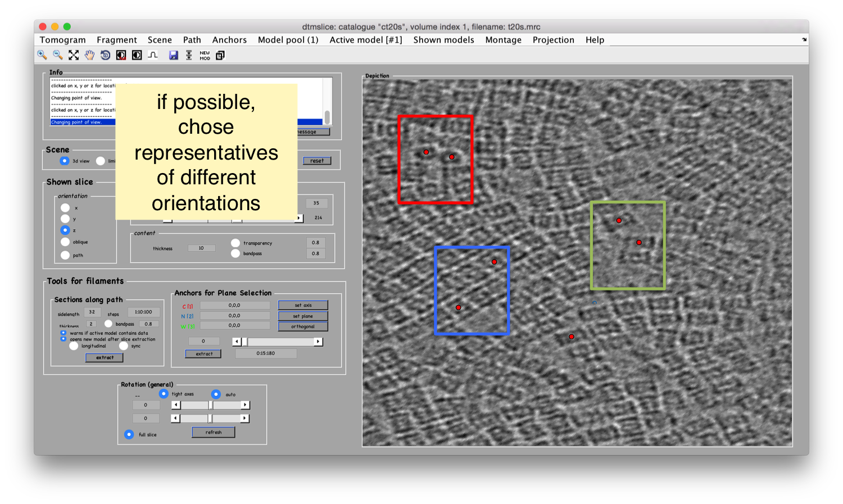Select the y orientation radio button
This screenshot has width=843, height=504.
click(65, 219)
